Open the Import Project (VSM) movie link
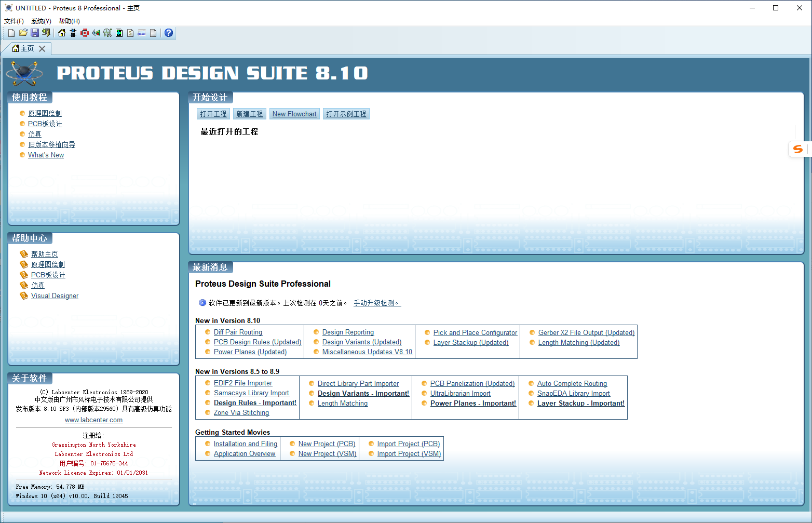Image resolution: width=812 pixels, height=523 pixels. [409, 453]
